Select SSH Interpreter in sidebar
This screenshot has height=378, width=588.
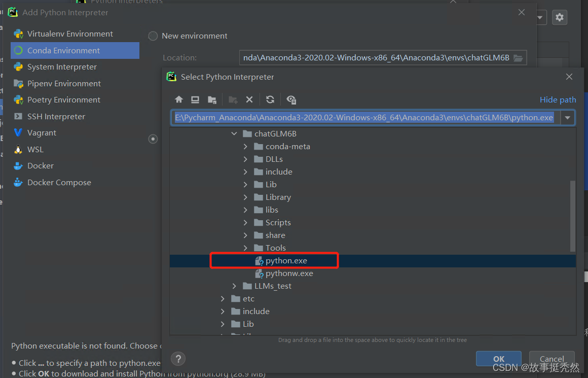(75, 116)
